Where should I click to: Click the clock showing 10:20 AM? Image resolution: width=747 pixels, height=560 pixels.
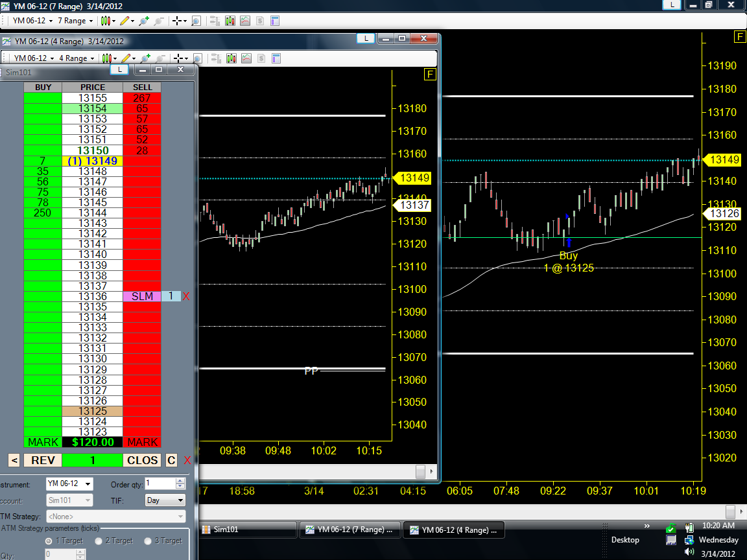718,526
